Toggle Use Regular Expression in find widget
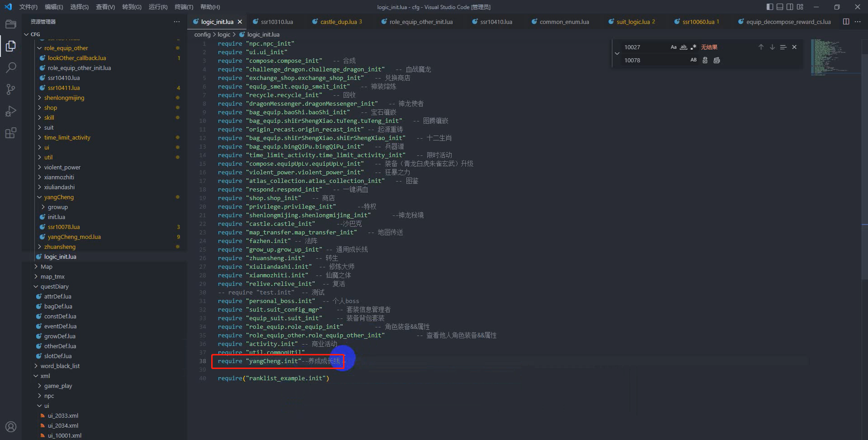 [x=693, y=47]
